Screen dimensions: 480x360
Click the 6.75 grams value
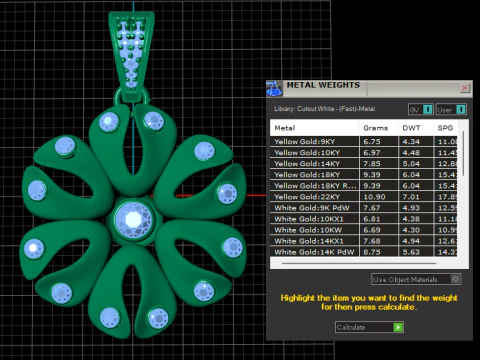pos(372,141)
